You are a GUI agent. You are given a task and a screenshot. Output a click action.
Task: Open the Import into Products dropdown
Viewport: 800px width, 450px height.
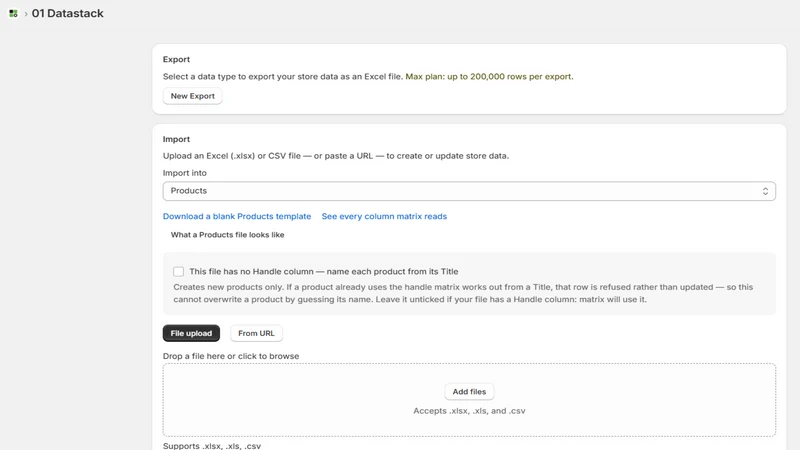[x=469, y=191]
